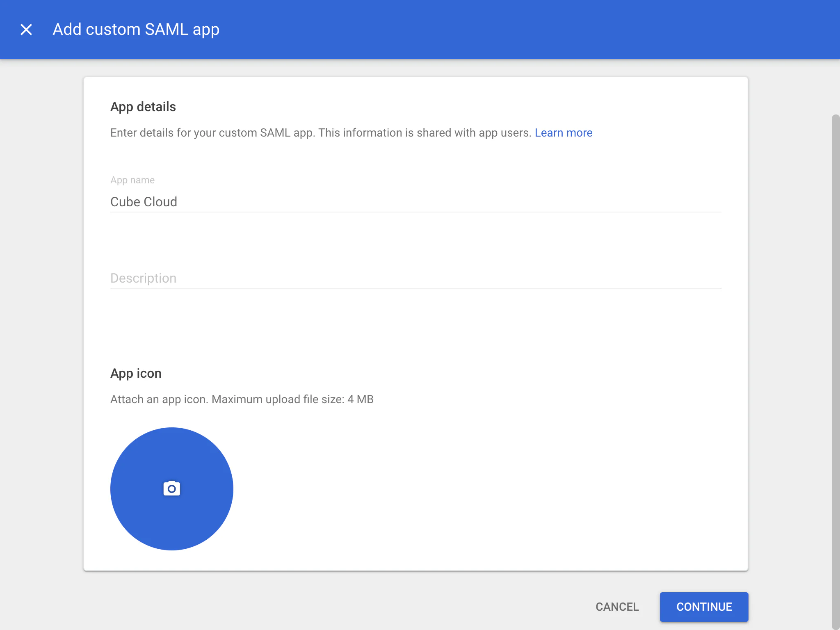Viewport: 840px width, 630px height.
Task: Click the empty blue header bar area
Action: pos(533,30)
